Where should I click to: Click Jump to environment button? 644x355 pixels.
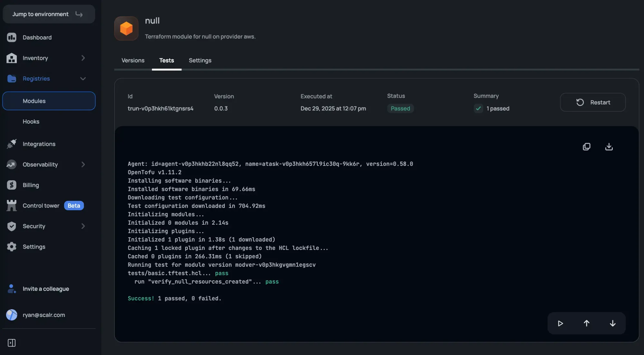(49, 14)
